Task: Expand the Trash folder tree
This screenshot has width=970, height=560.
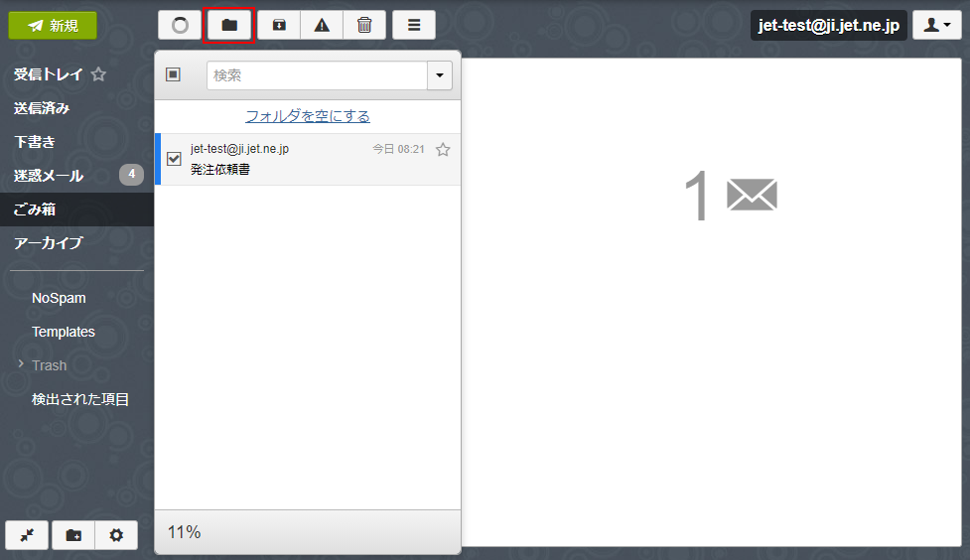Action: click(x=21, y=364)
